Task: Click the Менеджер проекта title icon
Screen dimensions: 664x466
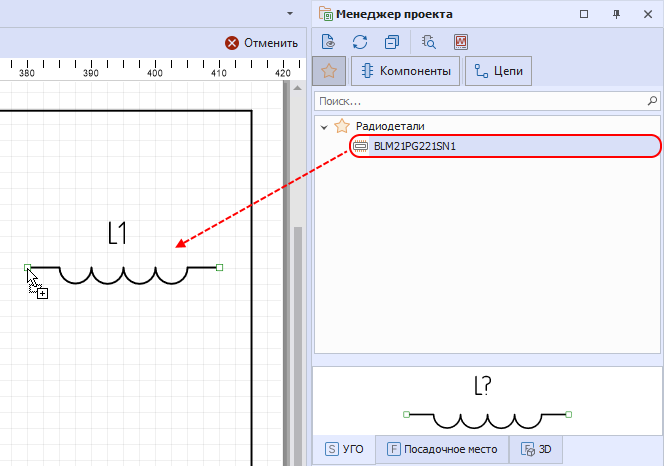Action: pos(325,14)
